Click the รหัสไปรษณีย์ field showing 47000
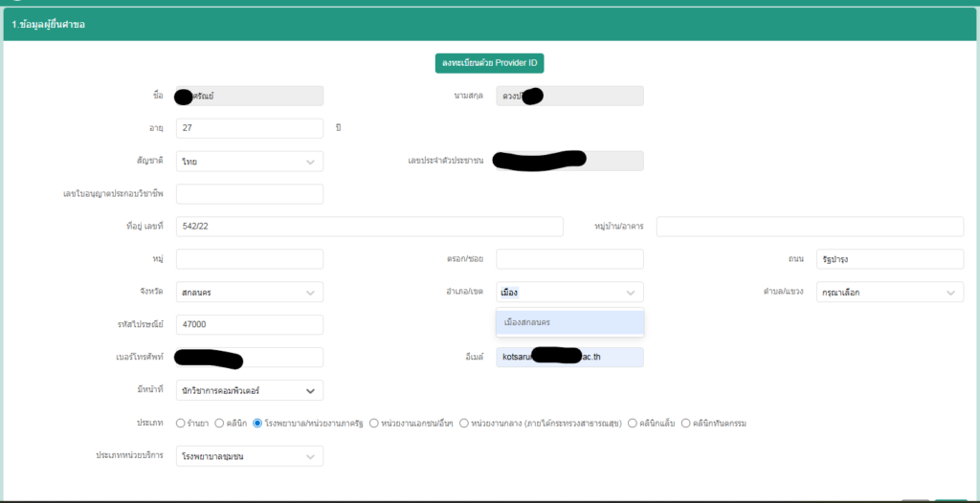Screen dimensions: 980x503 [x=249, y=324]
